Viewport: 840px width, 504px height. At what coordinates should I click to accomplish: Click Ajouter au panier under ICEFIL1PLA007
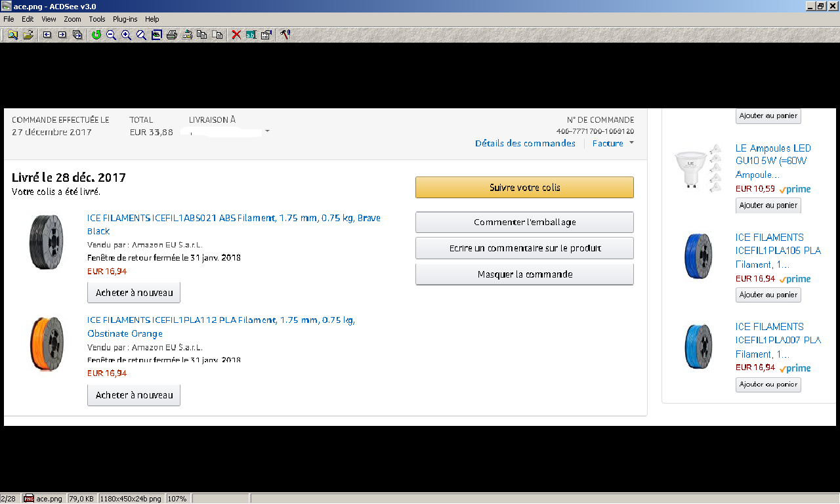point(768,384)
